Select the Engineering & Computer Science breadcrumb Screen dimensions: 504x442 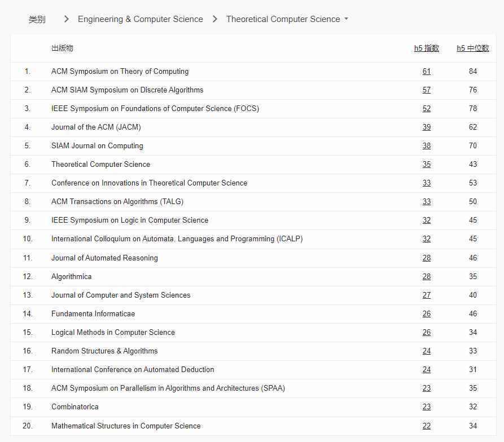point(140,19)
